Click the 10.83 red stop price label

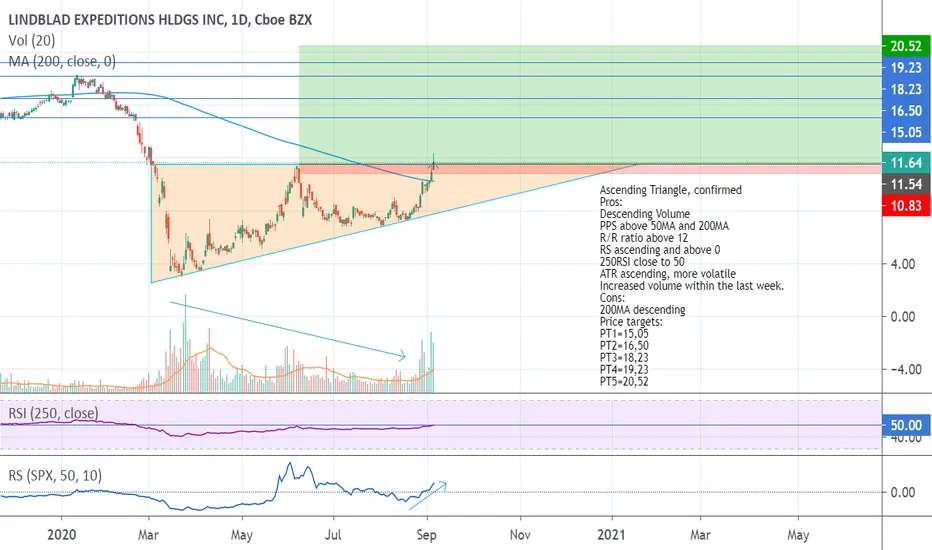(906, 206)
